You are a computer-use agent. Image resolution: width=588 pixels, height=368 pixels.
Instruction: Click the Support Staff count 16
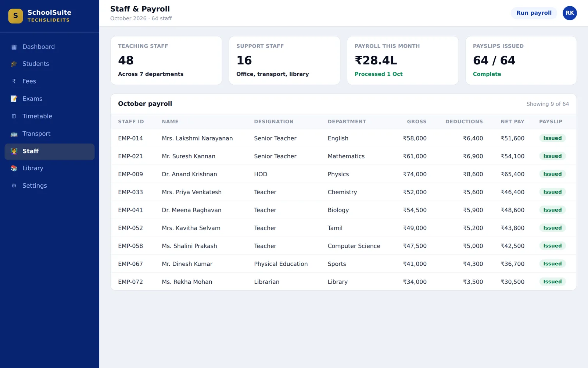244,60
